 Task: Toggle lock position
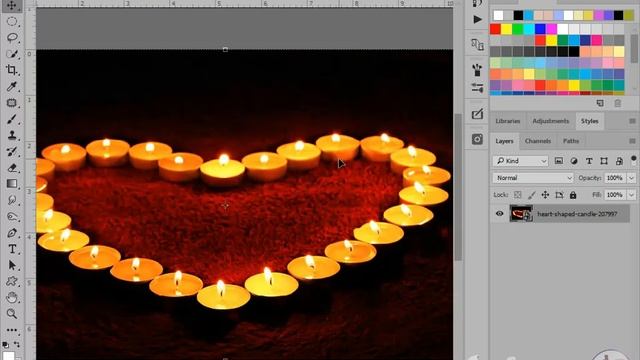click(545, 195)
